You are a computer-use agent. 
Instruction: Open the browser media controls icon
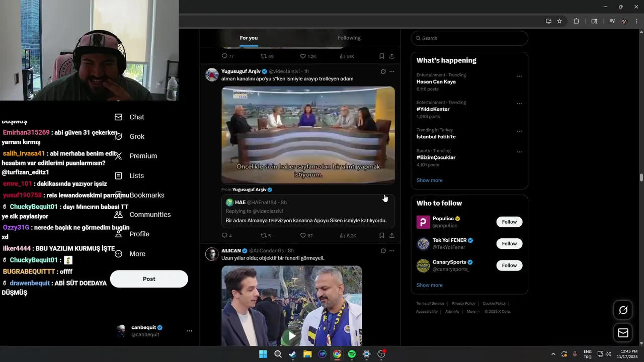[x=612, y=21]
